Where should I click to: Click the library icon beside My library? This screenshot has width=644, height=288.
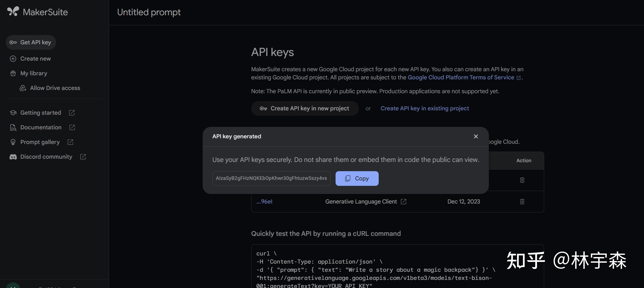[13, 73]
